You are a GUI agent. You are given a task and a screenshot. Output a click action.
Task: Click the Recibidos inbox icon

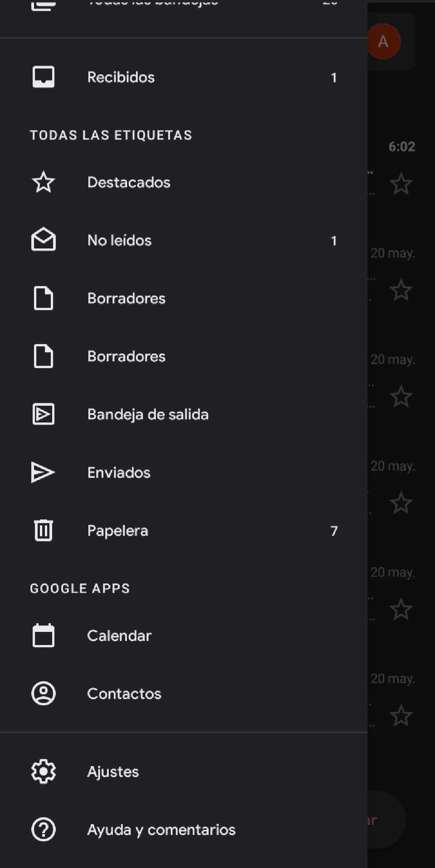[43, 77]
